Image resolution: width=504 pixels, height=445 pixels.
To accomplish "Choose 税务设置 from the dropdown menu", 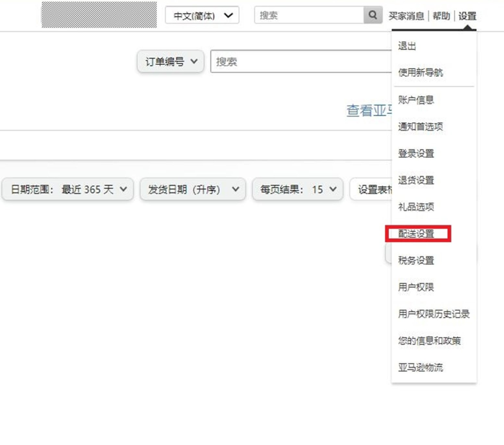I will click(415, 261).
